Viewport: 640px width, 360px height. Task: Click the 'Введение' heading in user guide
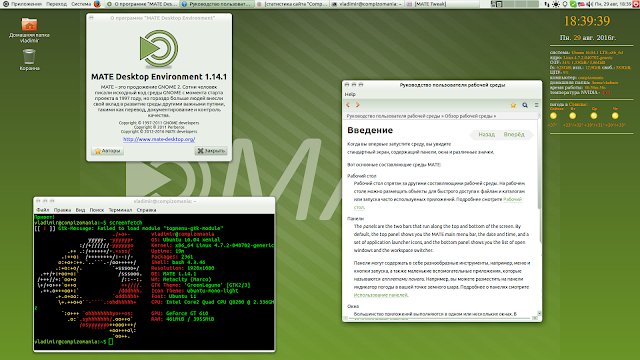[x=370, y=130]
